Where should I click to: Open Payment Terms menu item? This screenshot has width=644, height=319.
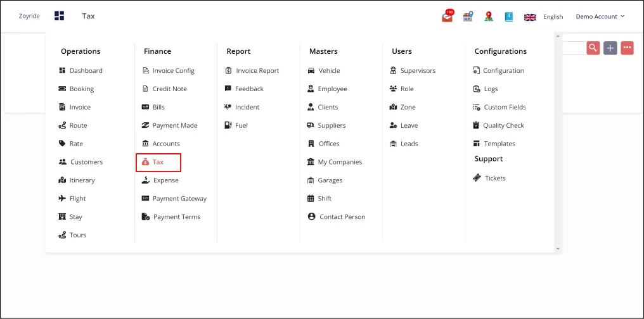click(171, 216)
